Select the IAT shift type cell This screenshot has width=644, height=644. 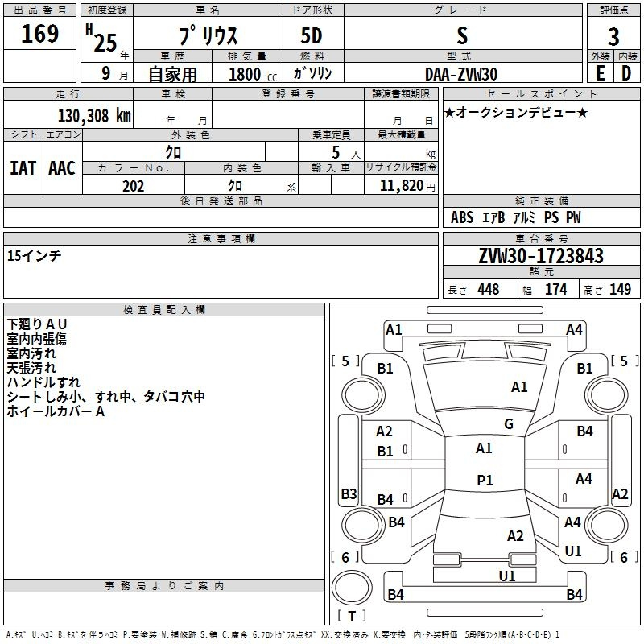(23, 167)
